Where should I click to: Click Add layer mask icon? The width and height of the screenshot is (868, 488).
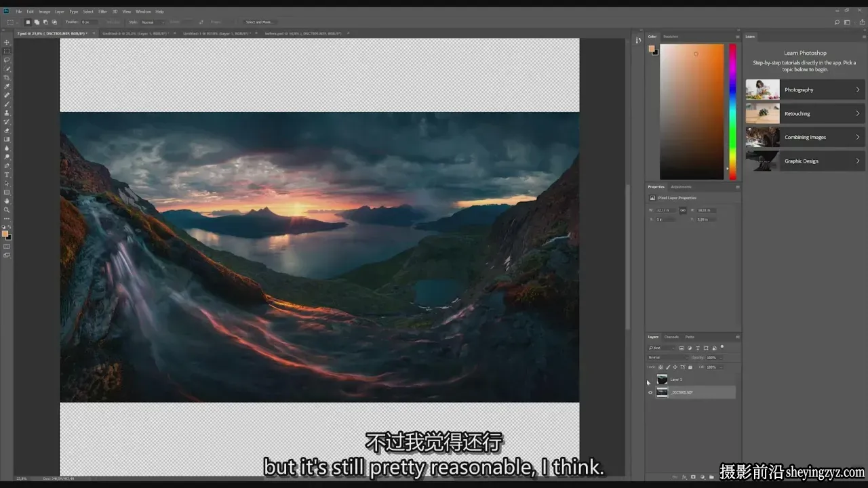pyautogui.click(x=693, y=477)
